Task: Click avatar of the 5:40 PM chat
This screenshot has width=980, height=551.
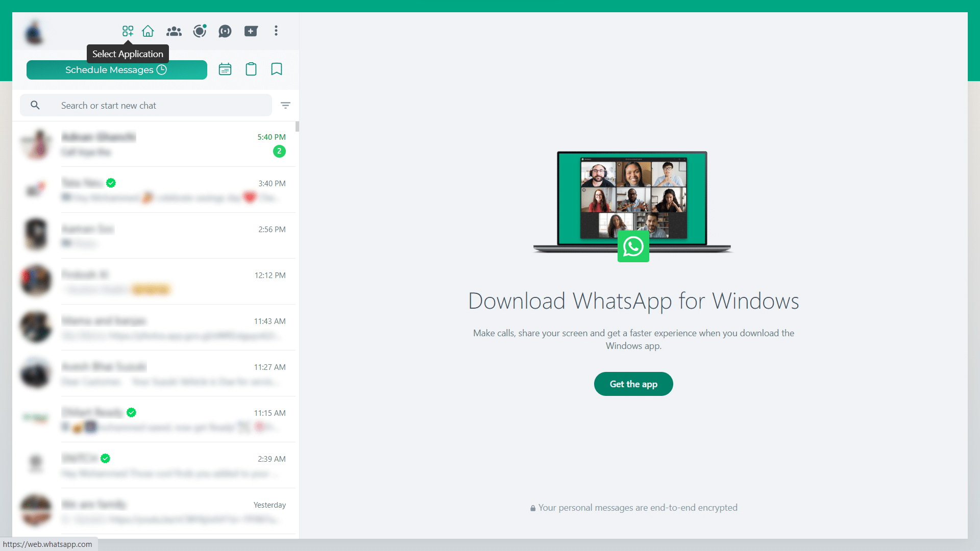Action: pos(36,144)
